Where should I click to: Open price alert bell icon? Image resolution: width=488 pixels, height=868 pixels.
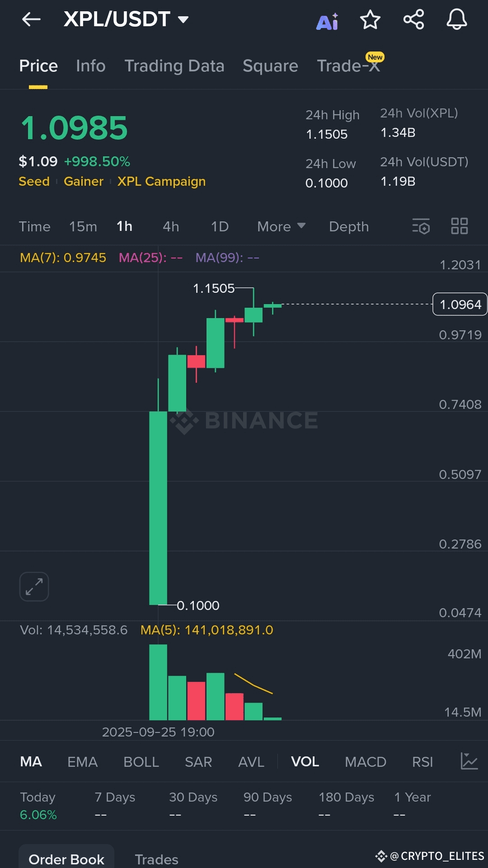coord(457,19)
